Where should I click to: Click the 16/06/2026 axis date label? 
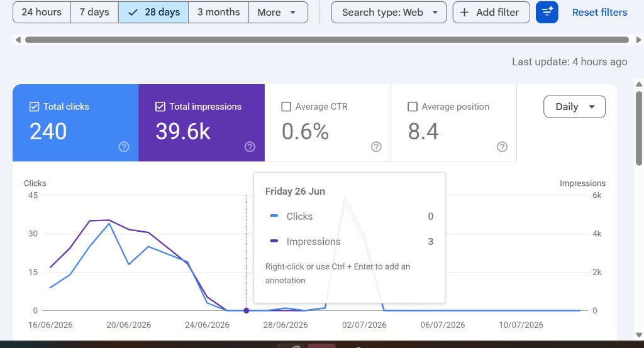point(50,325)
